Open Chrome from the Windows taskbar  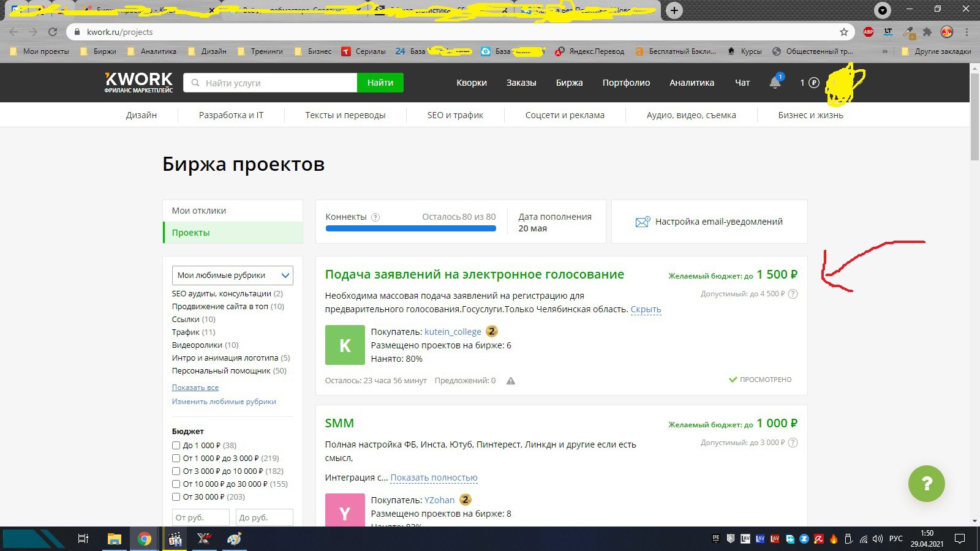[x=145, y=539]
